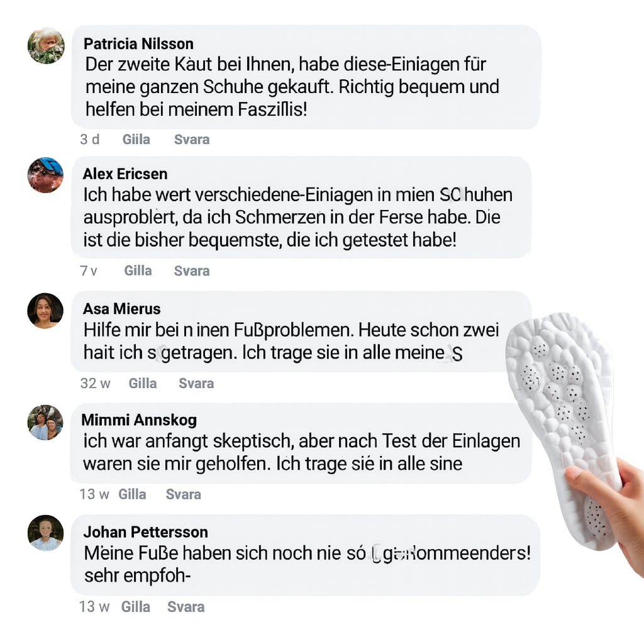
Task: Like Johan Pettersson's comment
Action: (x=136, y=607)
